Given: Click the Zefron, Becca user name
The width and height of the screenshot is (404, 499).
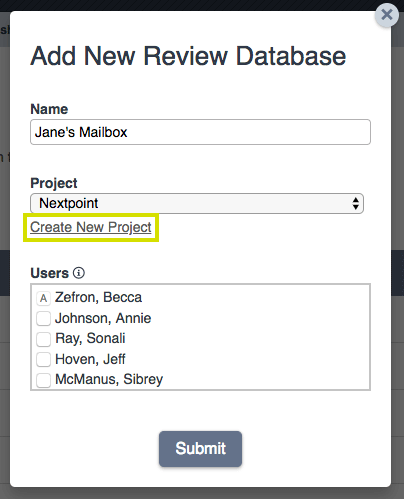Looking at the screenshot, I should point(98,297).
